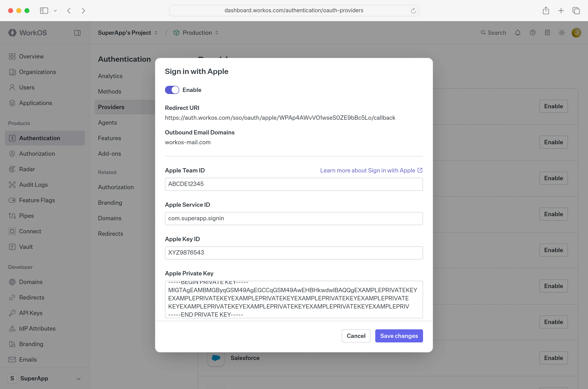Open Applications in the sidebar

pyautogui.click(x=45, y=103)
